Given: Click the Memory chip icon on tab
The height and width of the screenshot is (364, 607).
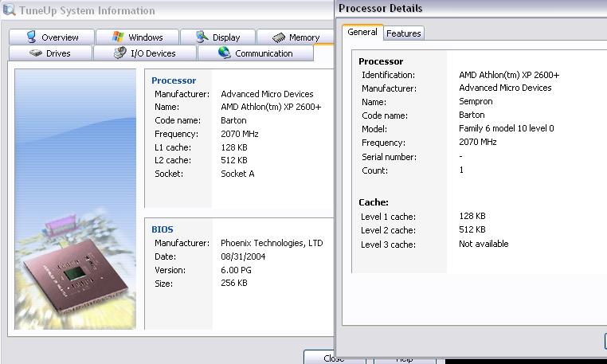Looking at the screenshot, I should click(x=279, y=37).
